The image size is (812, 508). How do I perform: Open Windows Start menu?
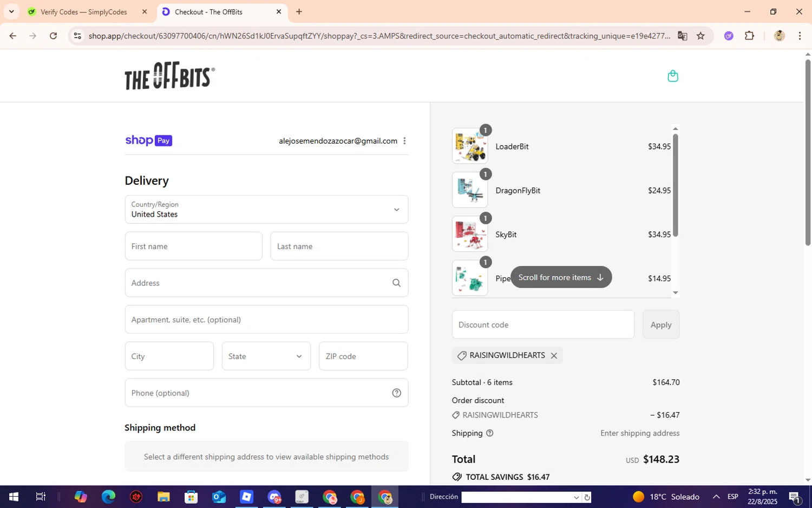[x=14, y=497]
